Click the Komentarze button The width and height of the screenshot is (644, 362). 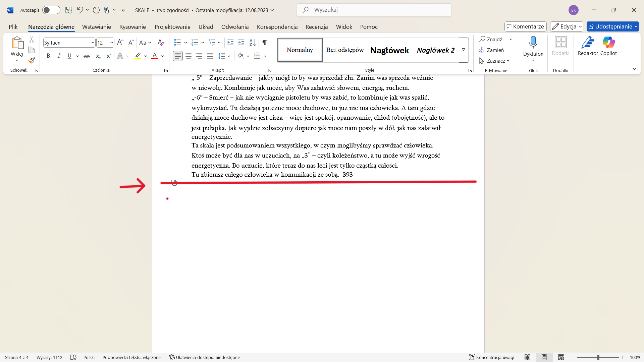pos(525,26)
